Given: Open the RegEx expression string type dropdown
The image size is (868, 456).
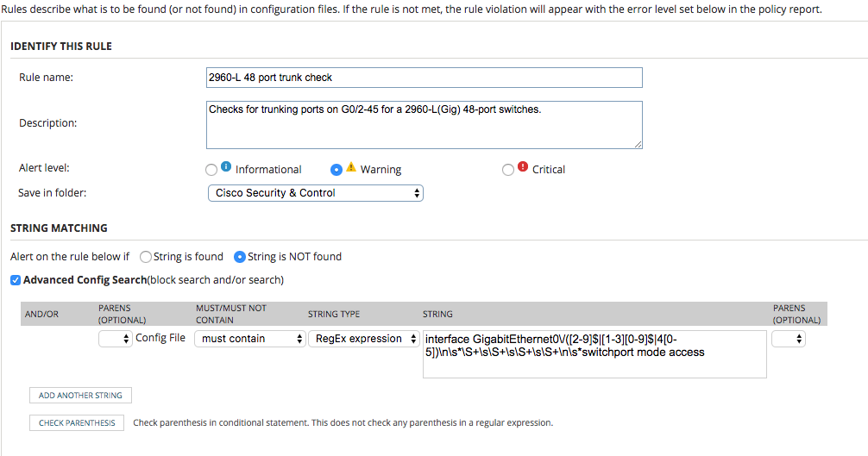Looking at the screenshot, I should click(363, 339).
